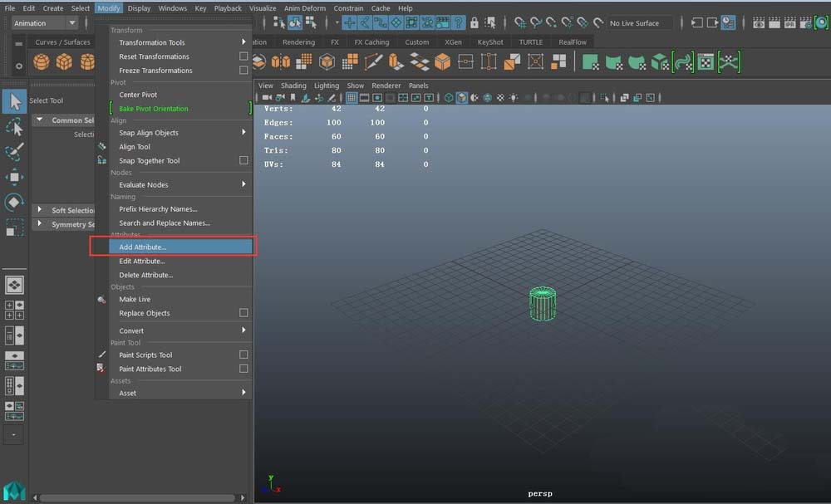Click the NURBS sphere shelf icon
The width and height of the screenshot is (831, 504).
pos(42,61)
